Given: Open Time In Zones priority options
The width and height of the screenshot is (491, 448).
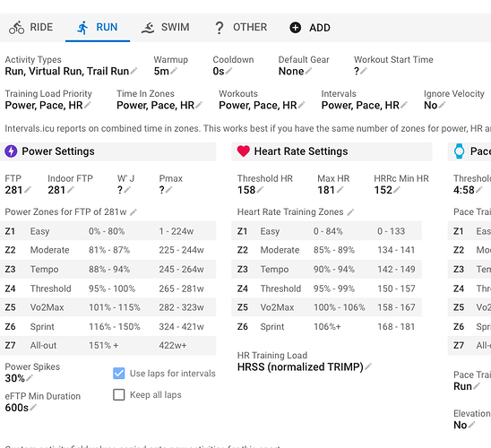Looking at the screenshot, I should click(159, 105).
